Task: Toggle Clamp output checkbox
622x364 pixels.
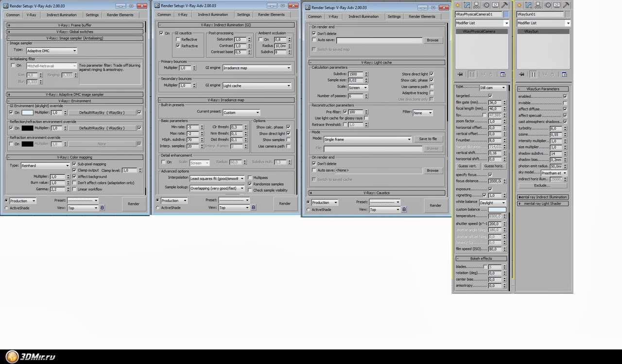Action: [x=74, y=170]
